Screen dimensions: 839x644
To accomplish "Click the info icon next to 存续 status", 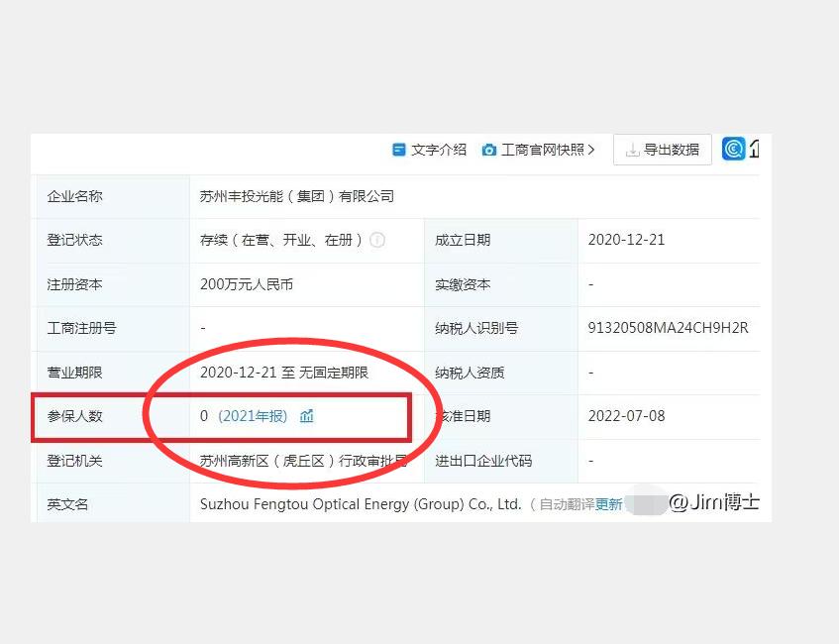I will pos(377,240).
